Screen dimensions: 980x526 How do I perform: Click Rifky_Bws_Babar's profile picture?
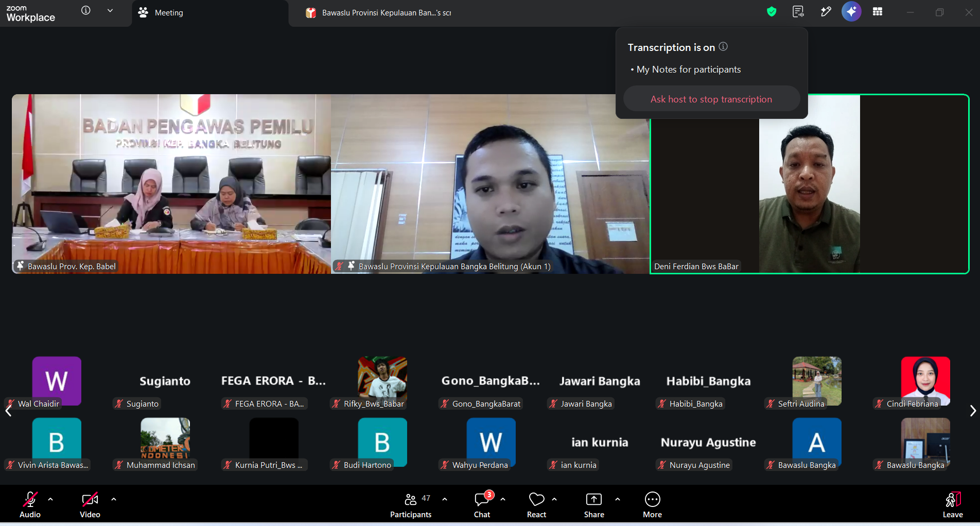click(x=382, y=381)
